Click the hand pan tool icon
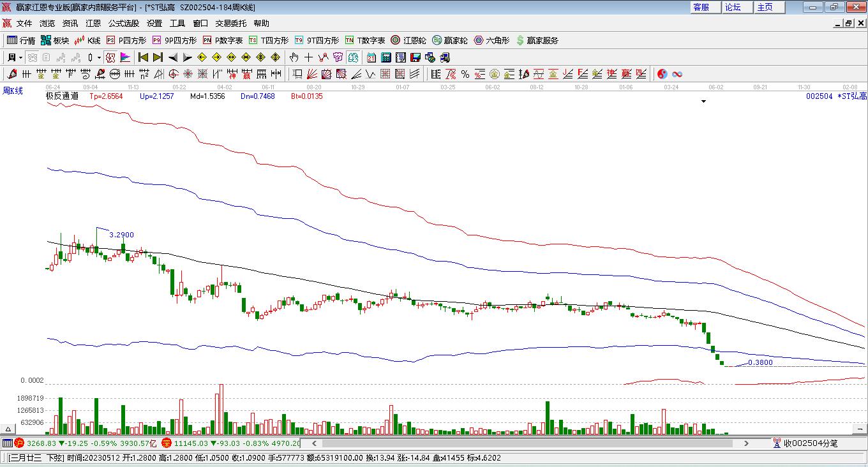Image resolution: width=868 pixels, height=467 pixels. pyautogui.click(x=294, y=57)
